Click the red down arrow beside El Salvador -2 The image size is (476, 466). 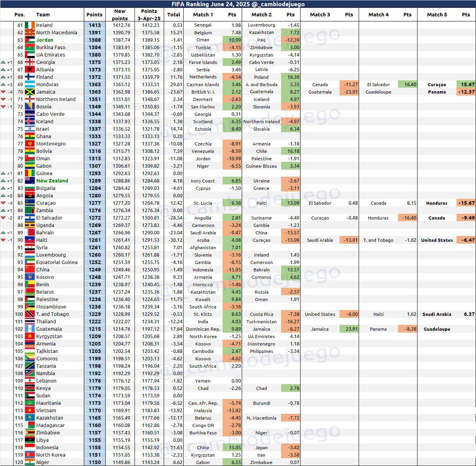click(3, 218)
